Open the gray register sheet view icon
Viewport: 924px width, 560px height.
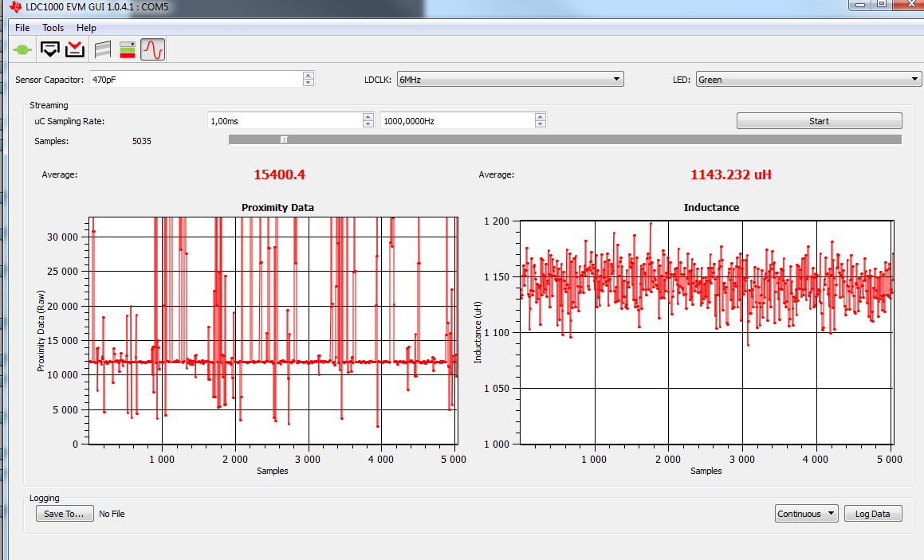coord(103,49)
